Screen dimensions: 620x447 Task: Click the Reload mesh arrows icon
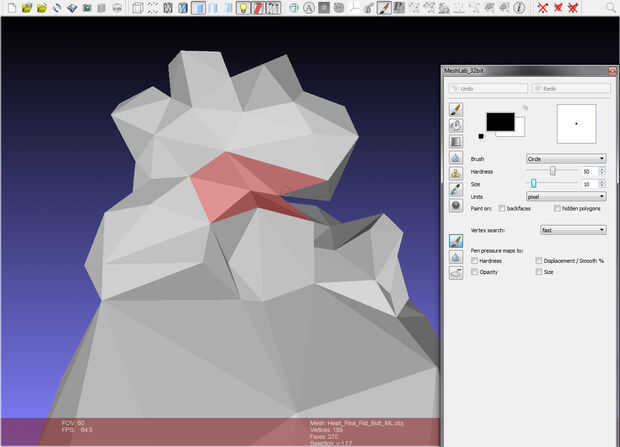[x=57, y=8]
